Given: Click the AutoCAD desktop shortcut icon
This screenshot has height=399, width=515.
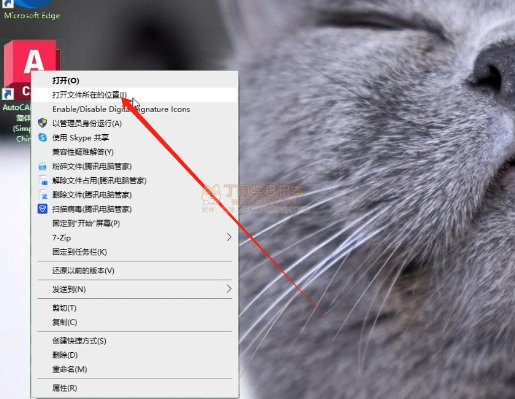Looking at the screenshot, I should 30,70.
